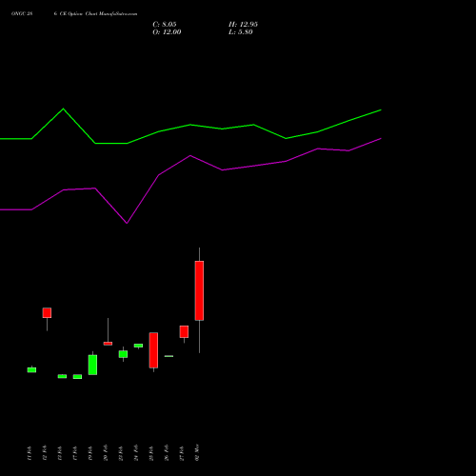Click the 23 Feb date label
The height and width of the screenshot is (476, 476).
coord(121,453)
